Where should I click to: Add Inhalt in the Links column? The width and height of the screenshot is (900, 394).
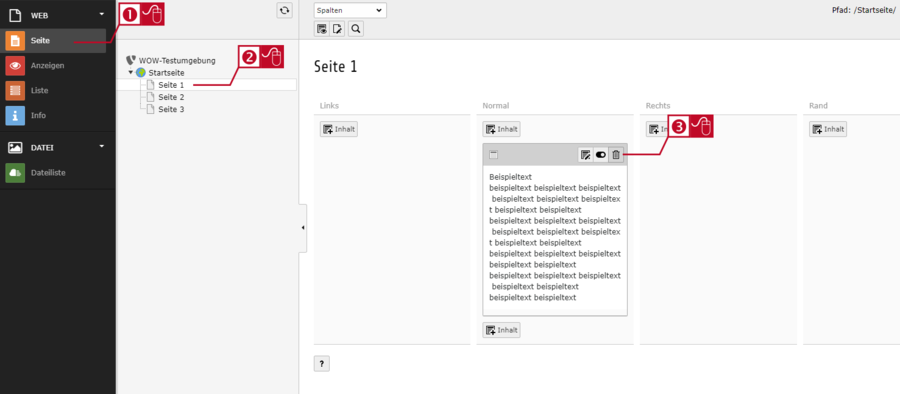coord(339,129)
